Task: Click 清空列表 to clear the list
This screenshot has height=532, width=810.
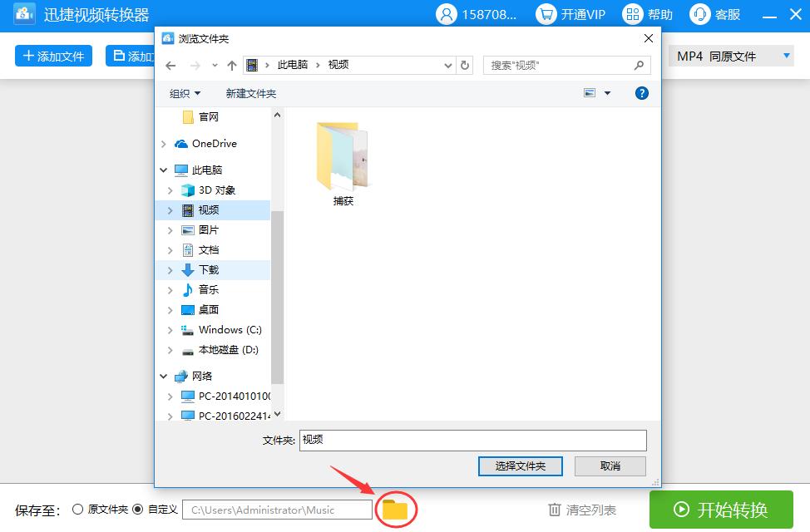Action: click(582, 510)
